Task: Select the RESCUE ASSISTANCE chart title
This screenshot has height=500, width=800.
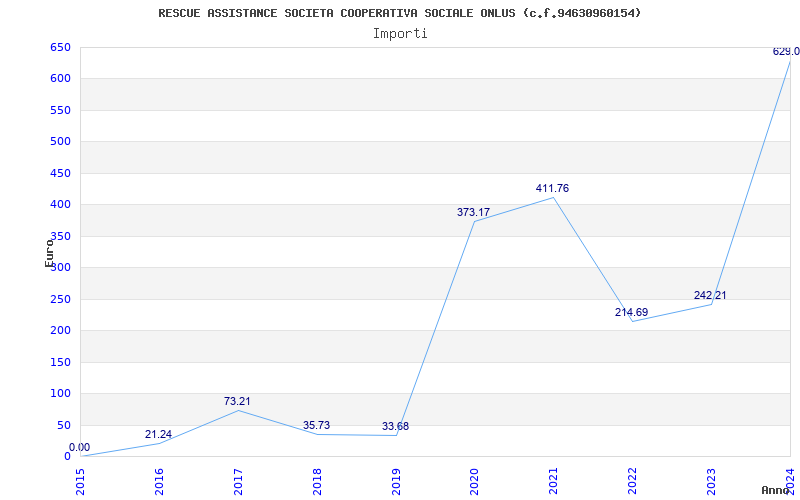Action: pyautogui.click(x=399, y=13)
